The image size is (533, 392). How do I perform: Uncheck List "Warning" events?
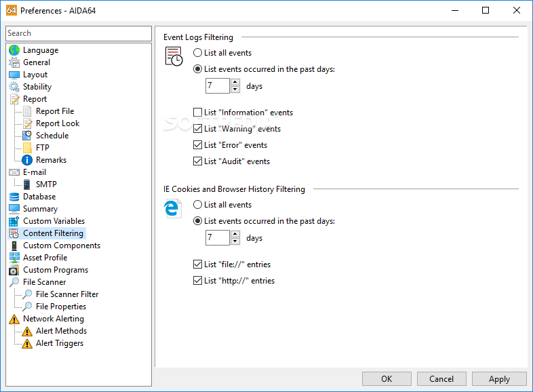click(197, 128)
